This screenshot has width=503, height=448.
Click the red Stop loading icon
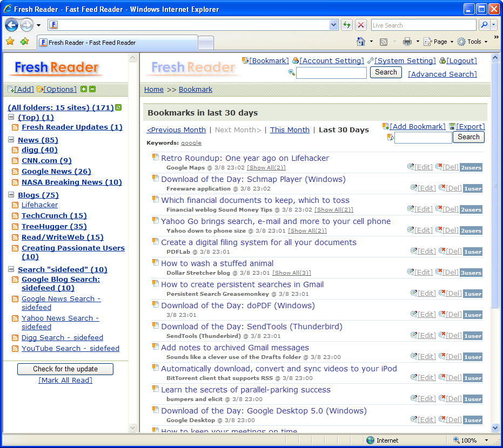pos(361,25)
